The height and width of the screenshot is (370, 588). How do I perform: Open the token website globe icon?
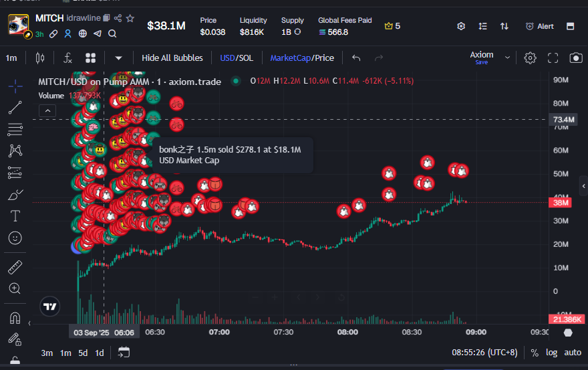82,34
